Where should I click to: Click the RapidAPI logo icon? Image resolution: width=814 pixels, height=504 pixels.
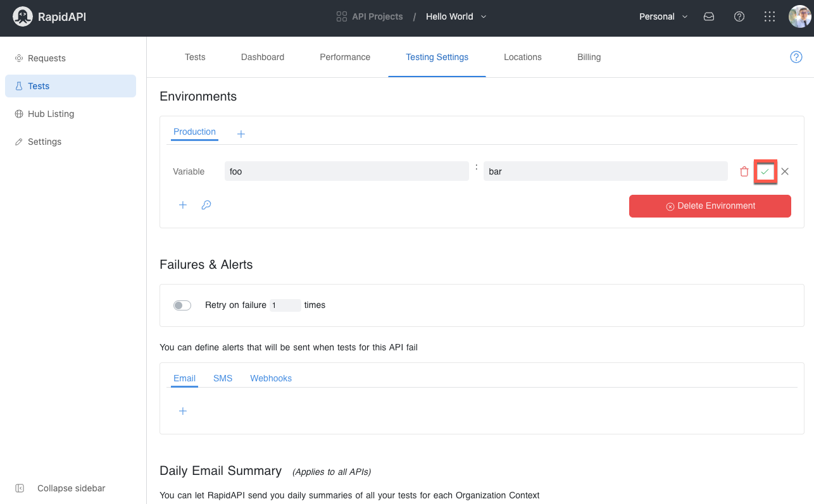pyautogui.click(x=22, y=16)
